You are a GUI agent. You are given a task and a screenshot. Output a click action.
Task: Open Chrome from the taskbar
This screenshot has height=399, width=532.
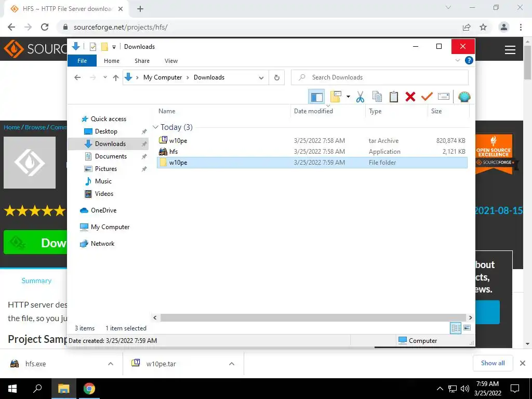click(x=89, y=389)
